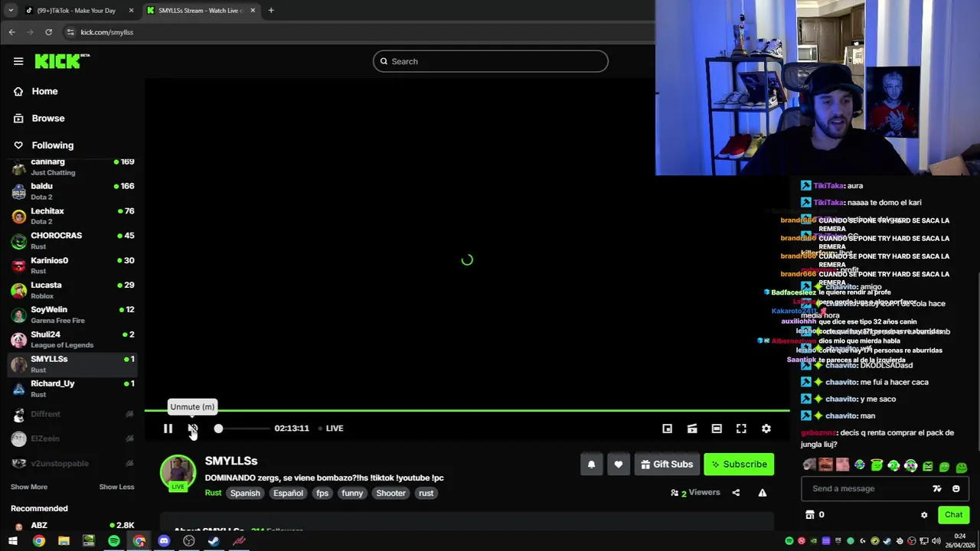
Task: Adjust the player volume slider
Action: [243, 429]
